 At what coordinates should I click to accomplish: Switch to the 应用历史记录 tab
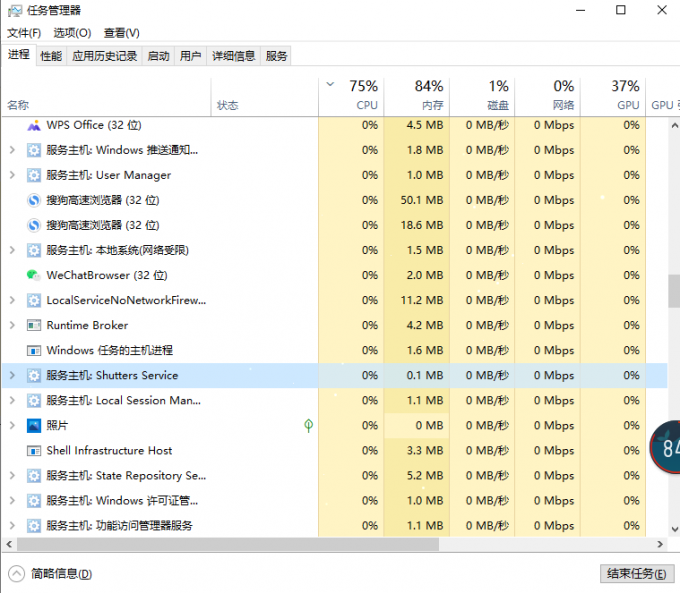tap(105, 56)
